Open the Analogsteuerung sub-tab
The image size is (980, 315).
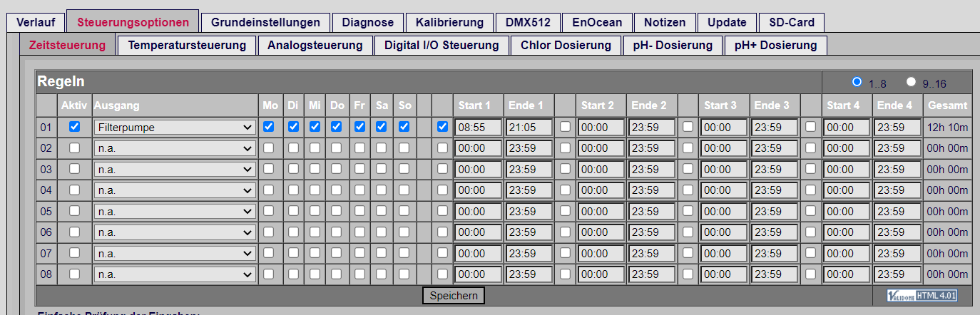point(315,45)
